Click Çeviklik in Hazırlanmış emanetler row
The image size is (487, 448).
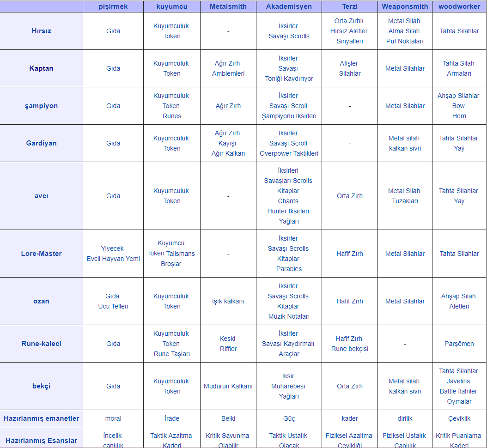point(459,418)
